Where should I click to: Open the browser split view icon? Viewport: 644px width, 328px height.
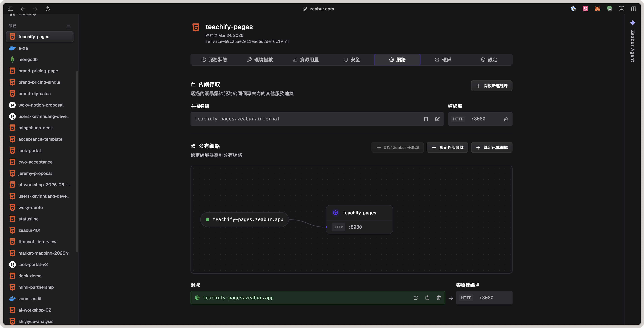click(633, 9)
